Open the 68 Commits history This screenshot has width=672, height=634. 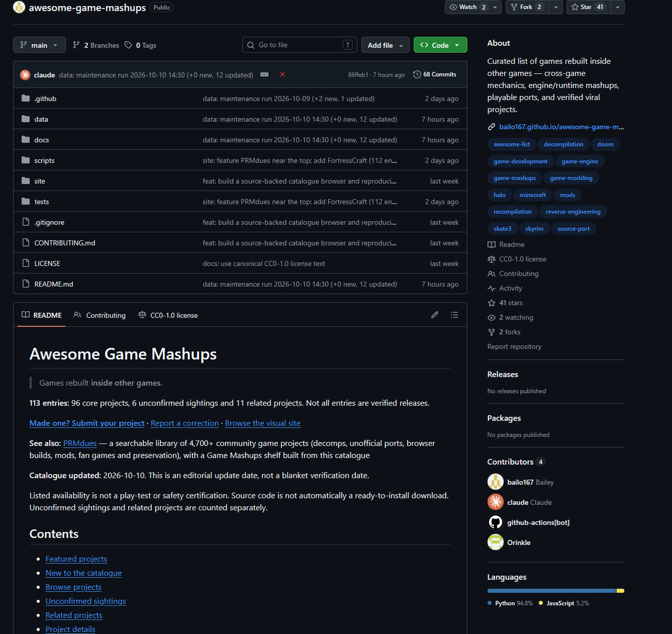tap(435, 74)
